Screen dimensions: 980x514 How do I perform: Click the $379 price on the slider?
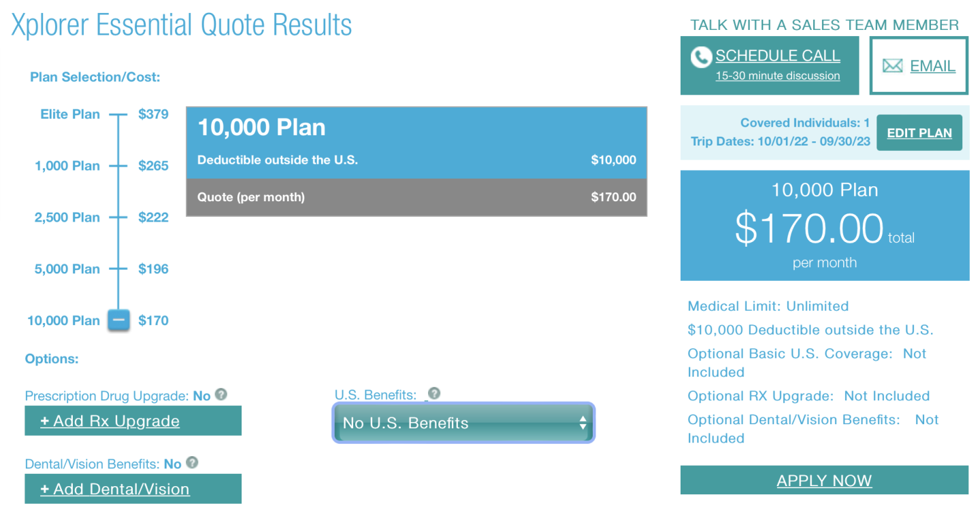(x=153, y=114)
